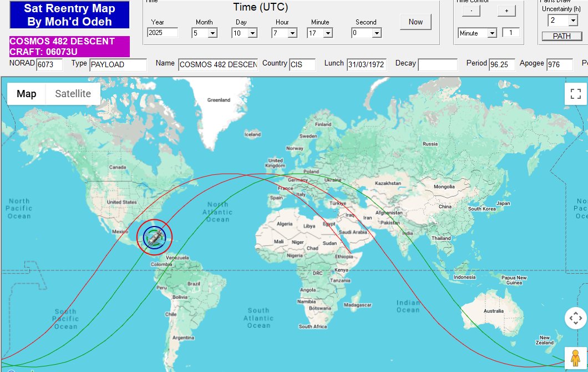Click the map camera controls button

[575, 318]
